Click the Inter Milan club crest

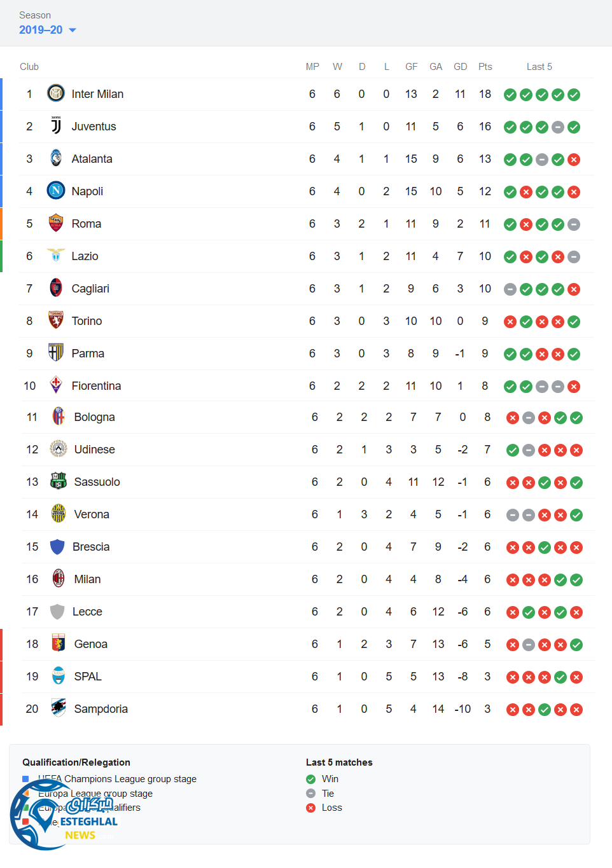(x=56, y=93)
